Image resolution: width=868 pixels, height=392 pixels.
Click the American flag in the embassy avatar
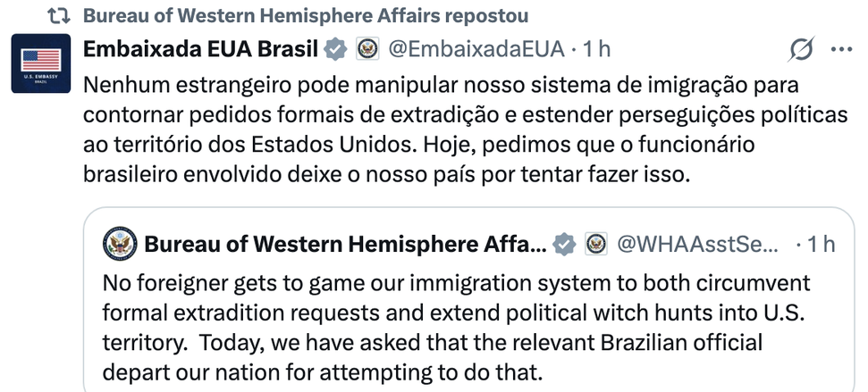41,61
